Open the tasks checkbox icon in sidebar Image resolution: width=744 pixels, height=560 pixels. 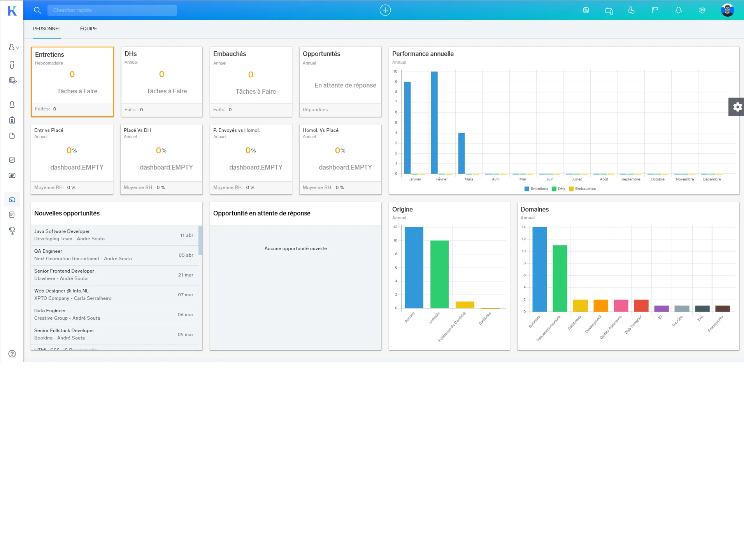12,160
